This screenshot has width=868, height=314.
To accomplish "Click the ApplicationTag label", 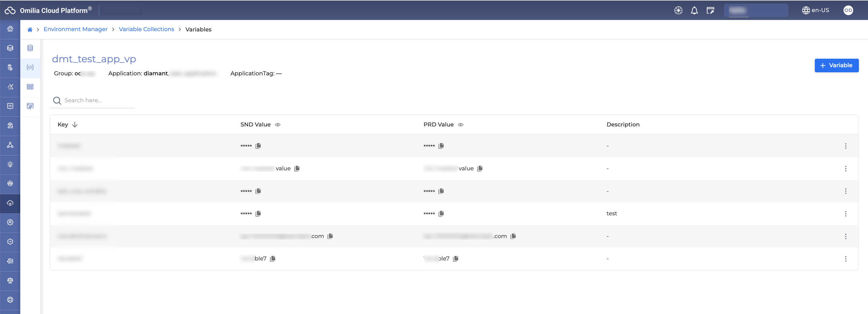I will click(x=252, y=74).
